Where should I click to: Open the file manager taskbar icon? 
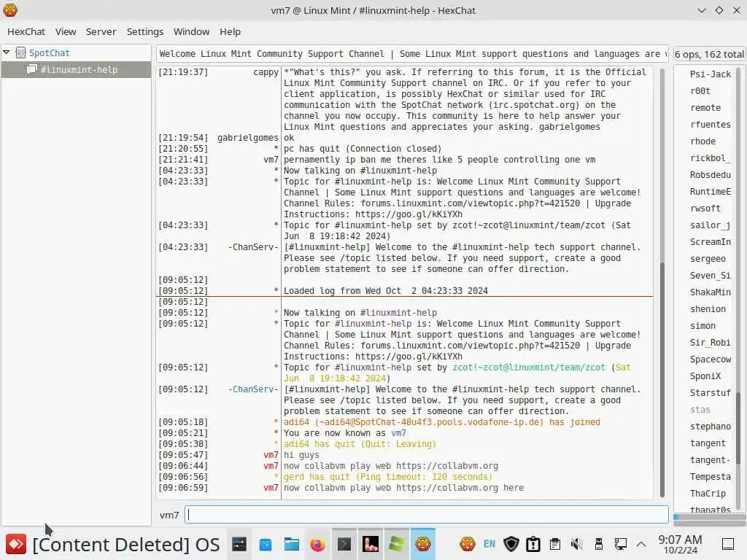pos(292,544)
